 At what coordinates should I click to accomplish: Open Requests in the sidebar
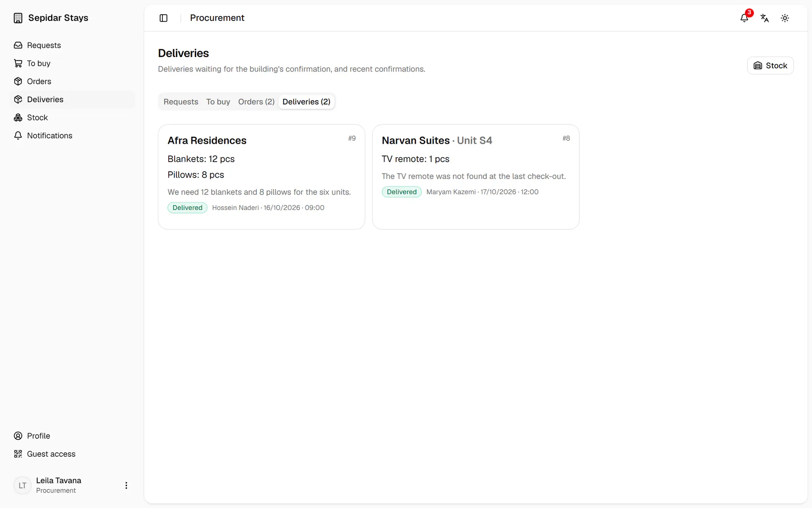point(72,45)
